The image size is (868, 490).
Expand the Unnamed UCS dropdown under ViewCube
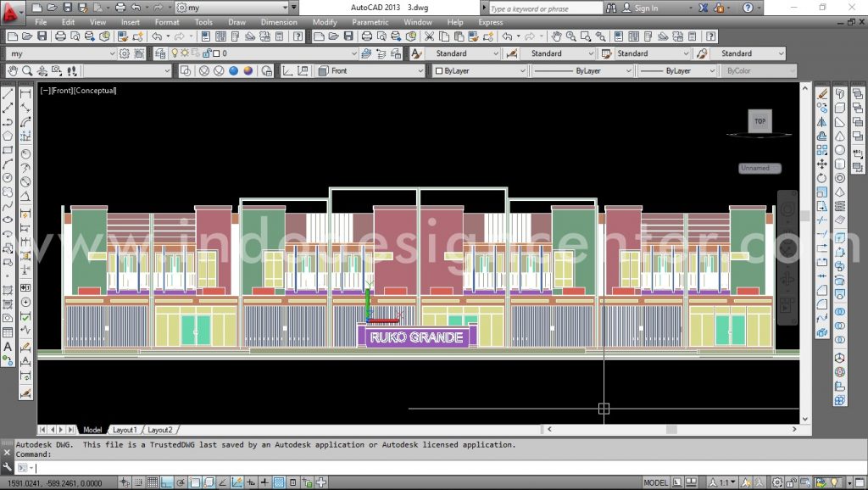point(759,169)
